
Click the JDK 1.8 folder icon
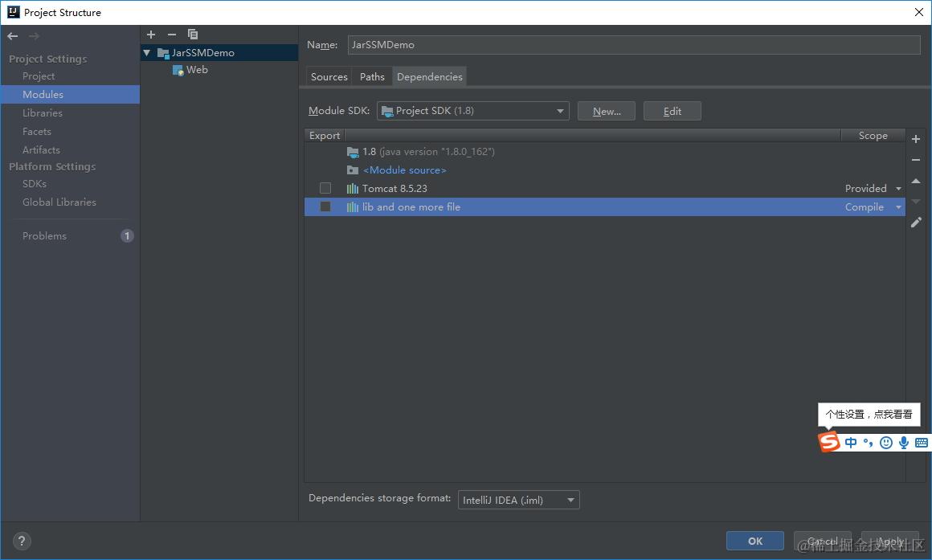coord(353,152)
